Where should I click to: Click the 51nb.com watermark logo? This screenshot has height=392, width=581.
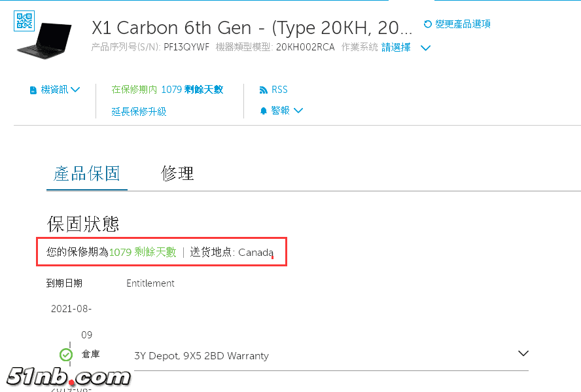tap(68, 378)
